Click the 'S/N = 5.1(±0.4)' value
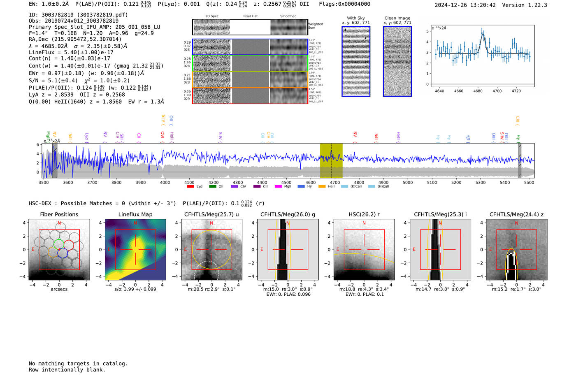This screenshot has height=392, width=576. (53, 81)
